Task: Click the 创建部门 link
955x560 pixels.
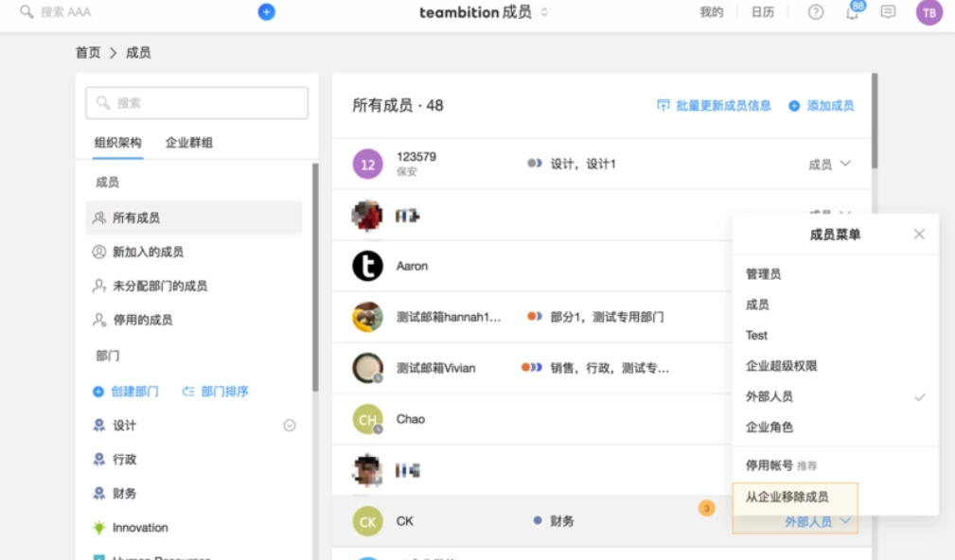Action: tap(134, 392)
